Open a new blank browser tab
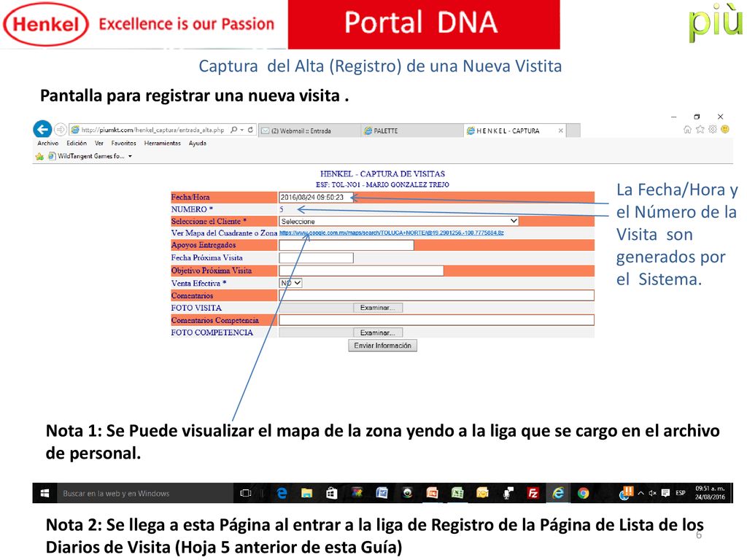This screenshot has height=560, width=747. (x=573, y=131)
